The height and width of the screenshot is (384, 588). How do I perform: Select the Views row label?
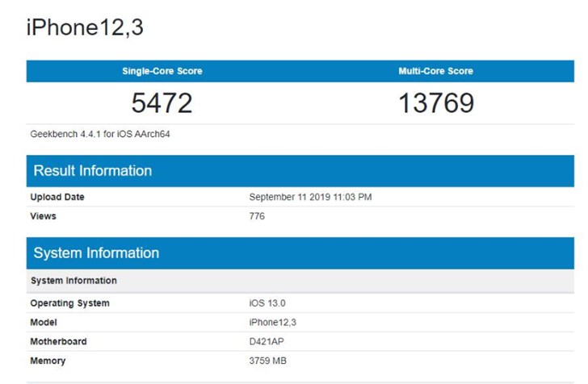tap(44, 216)
